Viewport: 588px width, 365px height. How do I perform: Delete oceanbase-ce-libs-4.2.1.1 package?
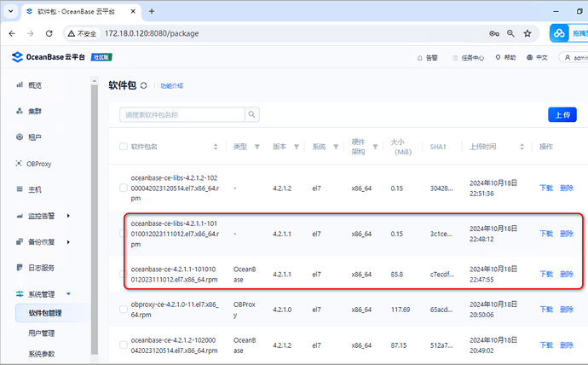click(x=567, y=234)
